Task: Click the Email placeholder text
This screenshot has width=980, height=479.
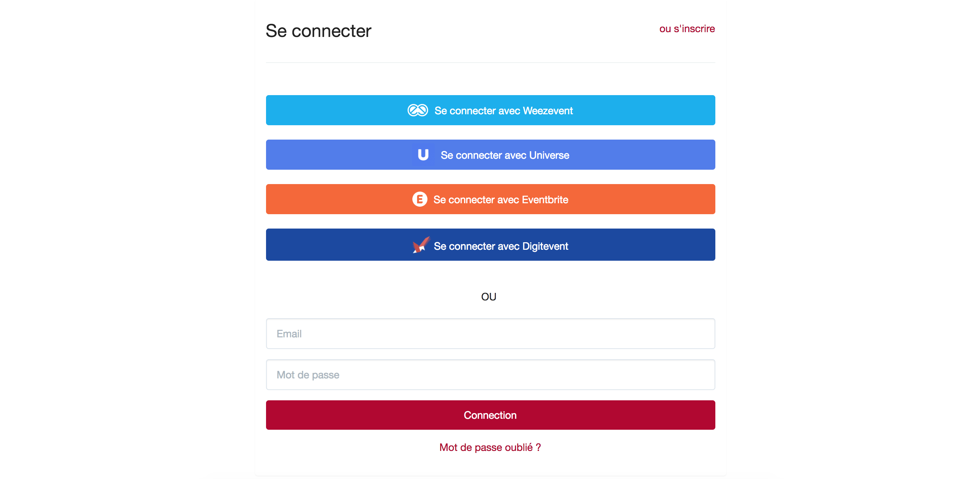Action: [x=289, y=334]
